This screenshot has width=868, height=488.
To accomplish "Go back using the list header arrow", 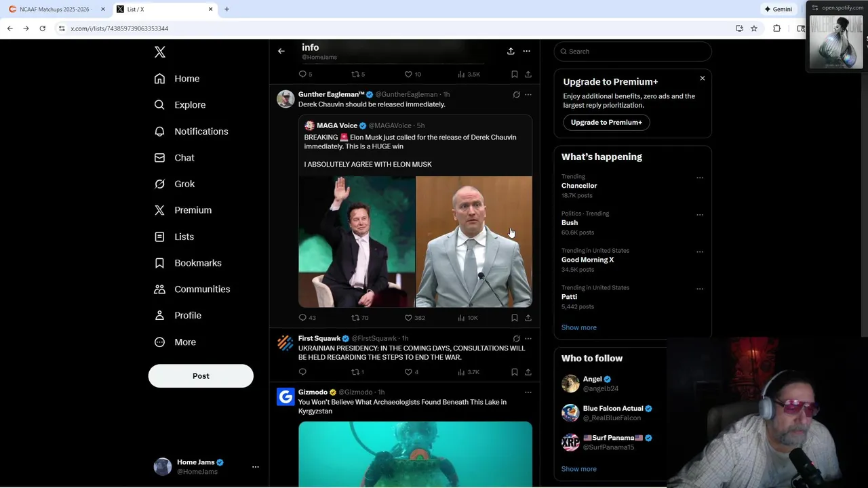I will [x=281, y=51].
